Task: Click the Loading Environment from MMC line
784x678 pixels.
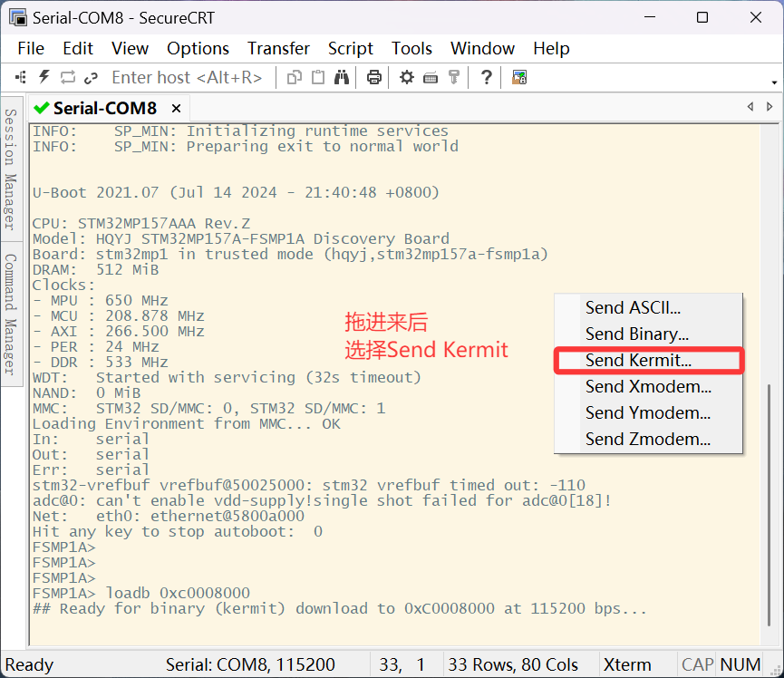Action: [187, 424]
